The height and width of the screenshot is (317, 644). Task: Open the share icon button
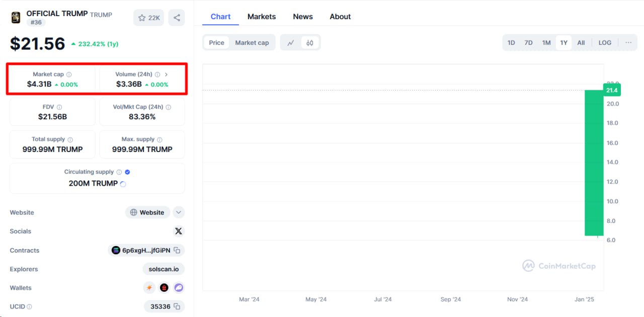177,18
